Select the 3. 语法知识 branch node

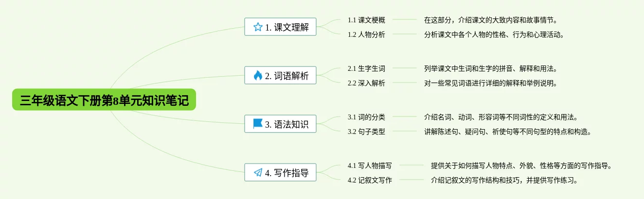[280, 124]
